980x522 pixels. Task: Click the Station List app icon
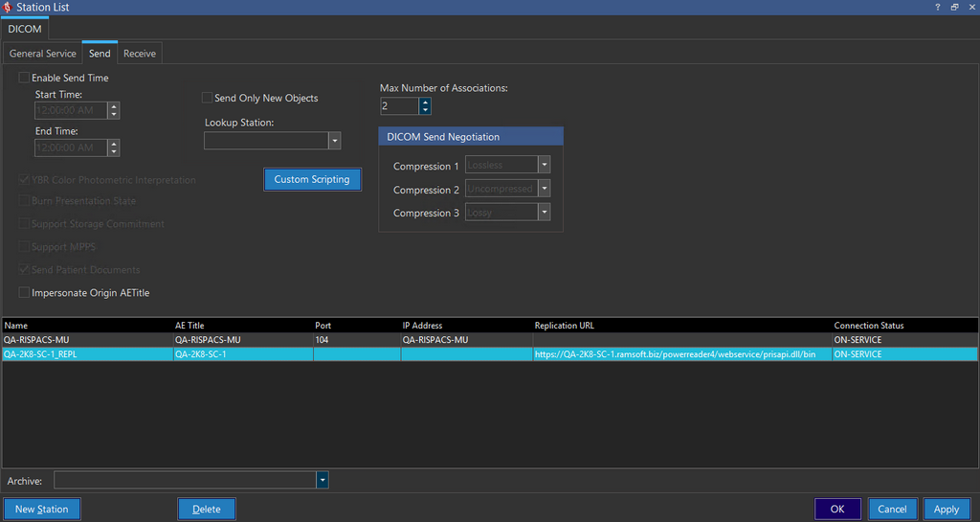(8, 7)
